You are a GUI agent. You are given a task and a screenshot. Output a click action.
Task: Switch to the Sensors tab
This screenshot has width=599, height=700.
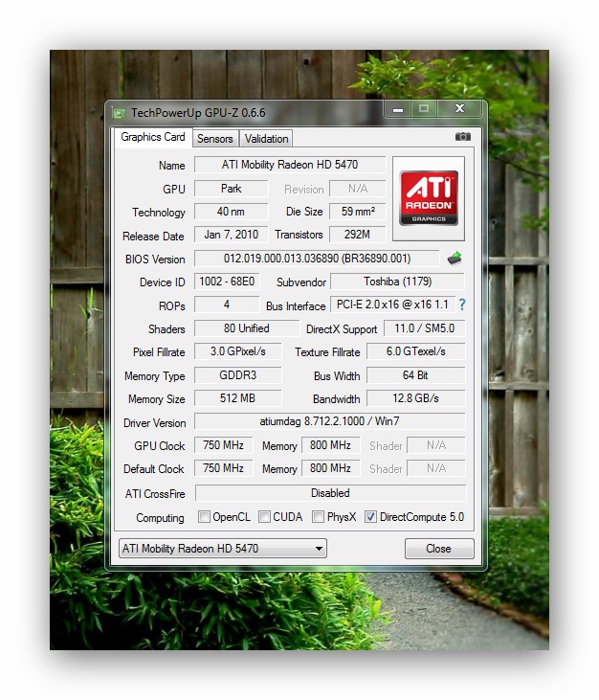215,139
